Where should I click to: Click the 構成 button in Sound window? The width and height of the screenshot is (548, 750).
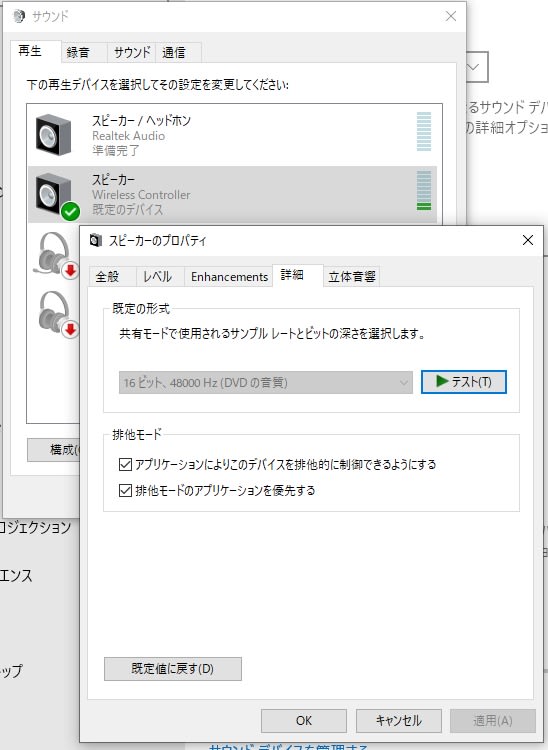[x=54, y=450]
